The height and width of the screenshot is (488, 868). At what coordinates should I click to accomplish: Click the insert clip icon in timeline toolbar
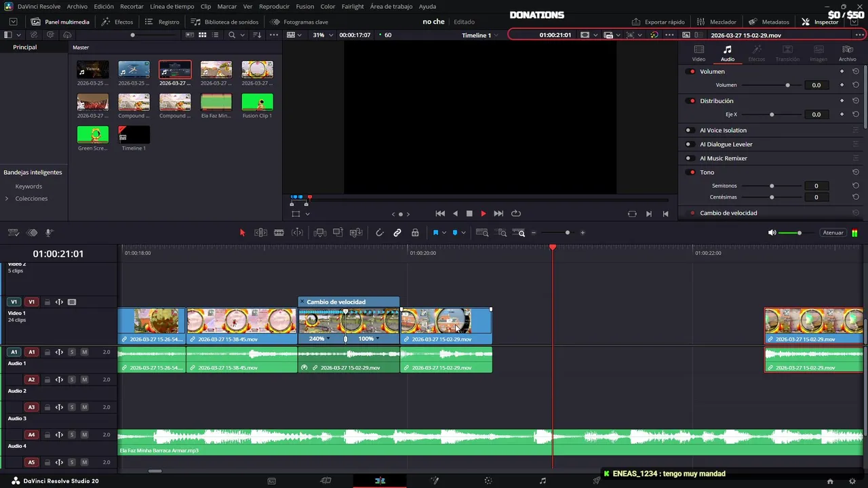point(320,232)
